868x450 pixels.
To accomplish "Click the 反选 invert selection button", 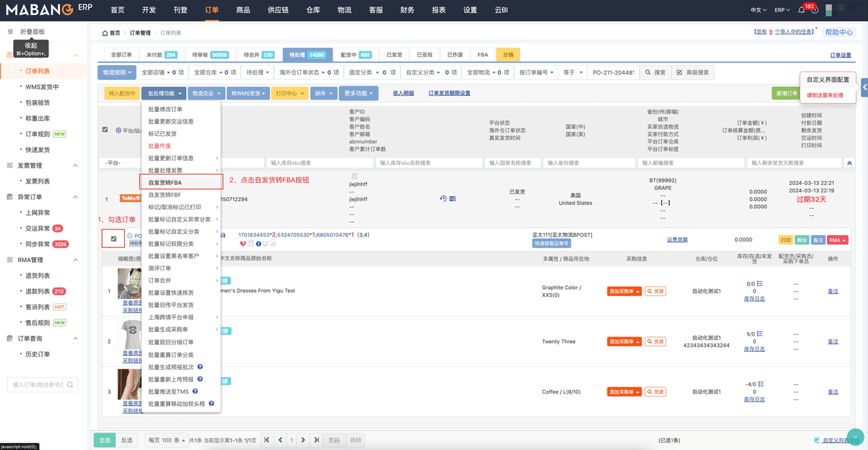I will 127,440.
